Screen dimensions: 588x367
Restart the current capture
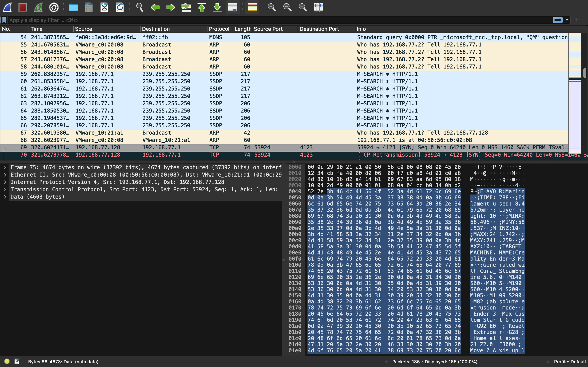tap(38, 7)
